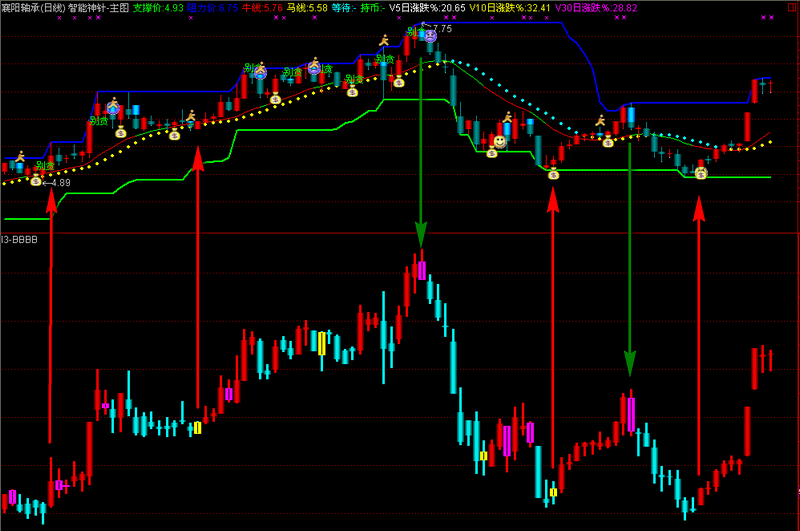Click the 阻力价:6.75 value
The height and width of the screenshot is (531, 800).
coord(212,8)
